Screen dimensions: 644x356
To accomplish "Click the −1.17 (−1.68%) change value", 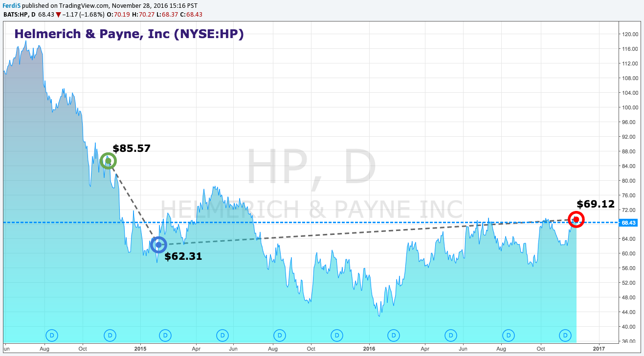I will coord(84,14).
